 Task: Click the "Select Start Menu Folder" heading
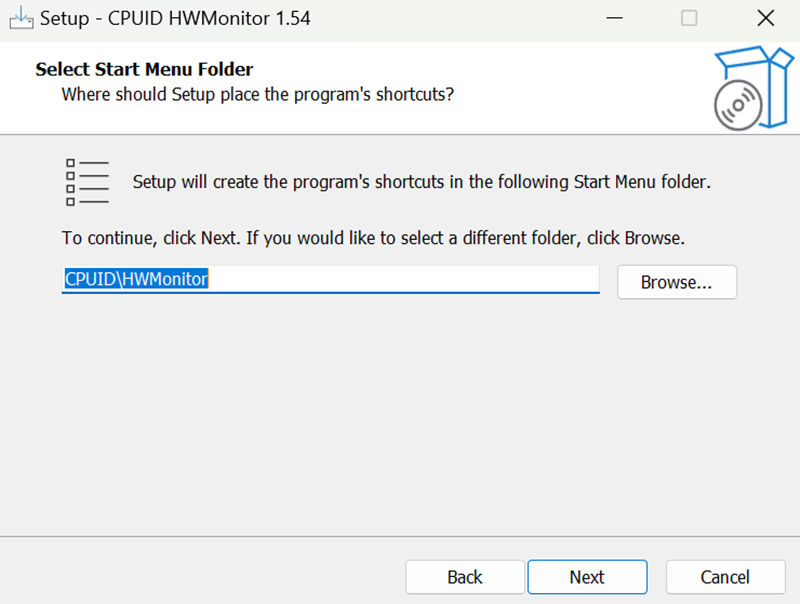tap(144, 69)
